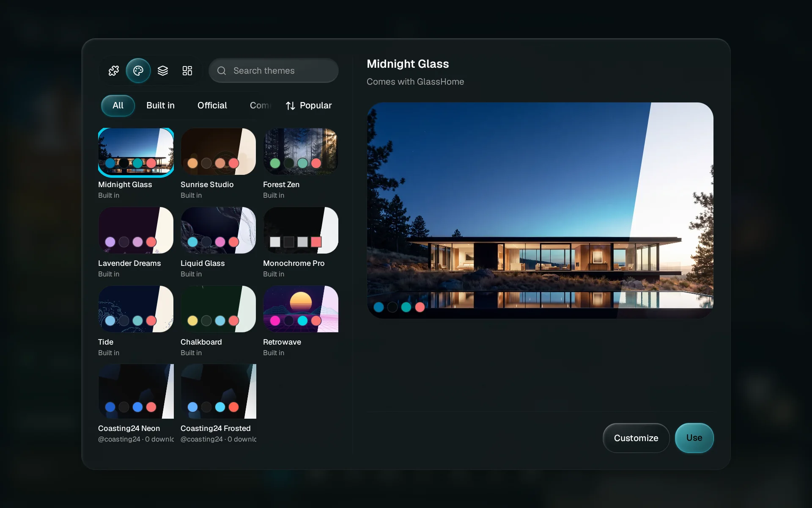Click the 'Built in' text under Tide

(109, 353)
